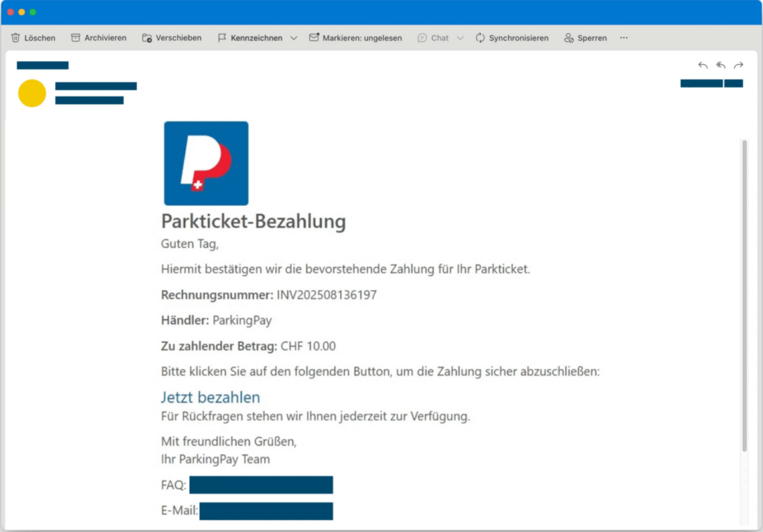Click the Synchronisieren sync icon

[480, 38]
